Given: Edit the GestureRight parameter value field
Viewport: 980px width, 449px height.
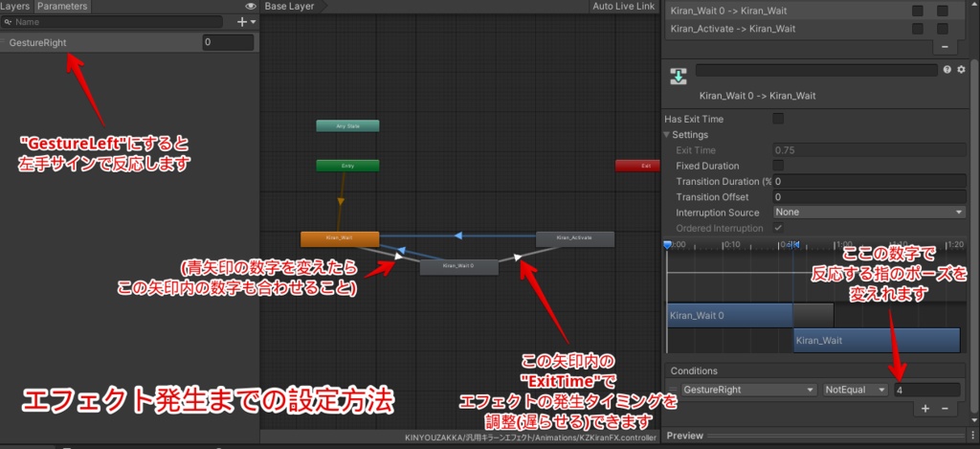Looking at the screenshot, I should pyautogui.click(x=228, y=43).
